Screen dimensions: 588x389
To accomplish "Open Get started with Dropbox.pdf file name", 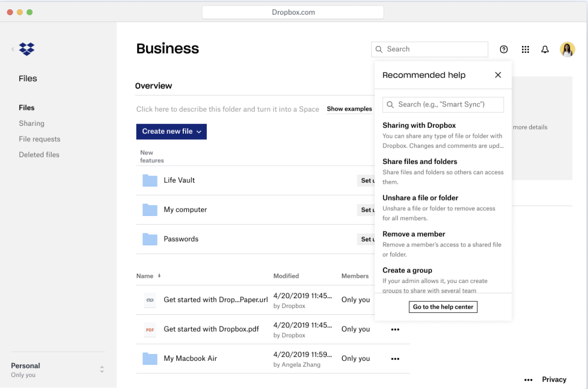I will pos(211,329).
